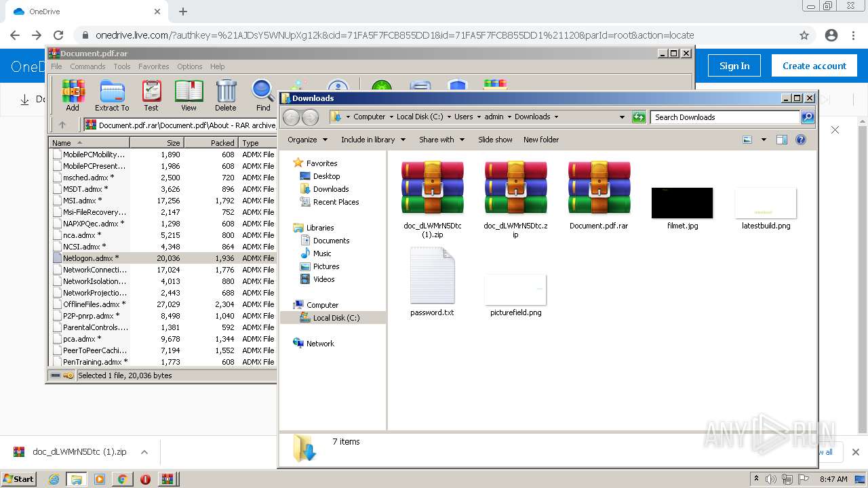Click the change view icon in Downloads

point(747,140)
